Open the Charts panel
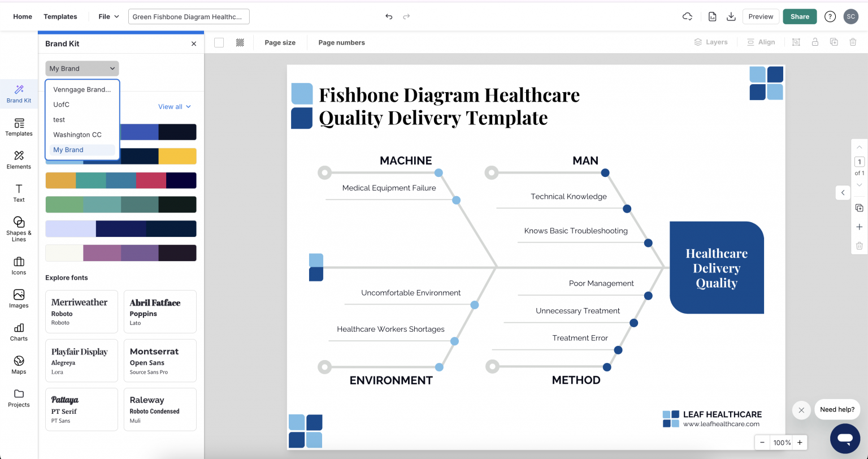The width and height of the screenshot is (868, 459). pos(19,332)
